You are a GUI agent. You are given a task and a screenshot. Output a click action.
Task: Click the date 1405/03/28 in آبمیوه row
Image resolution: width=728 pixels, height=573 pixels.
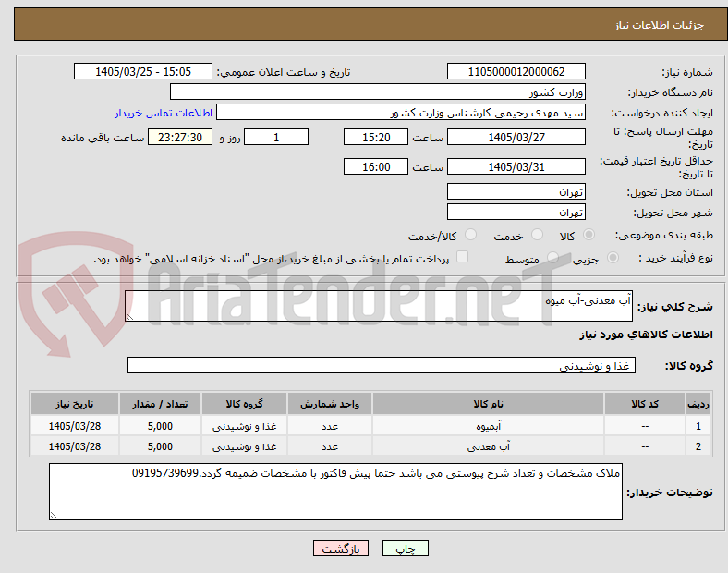75,426
